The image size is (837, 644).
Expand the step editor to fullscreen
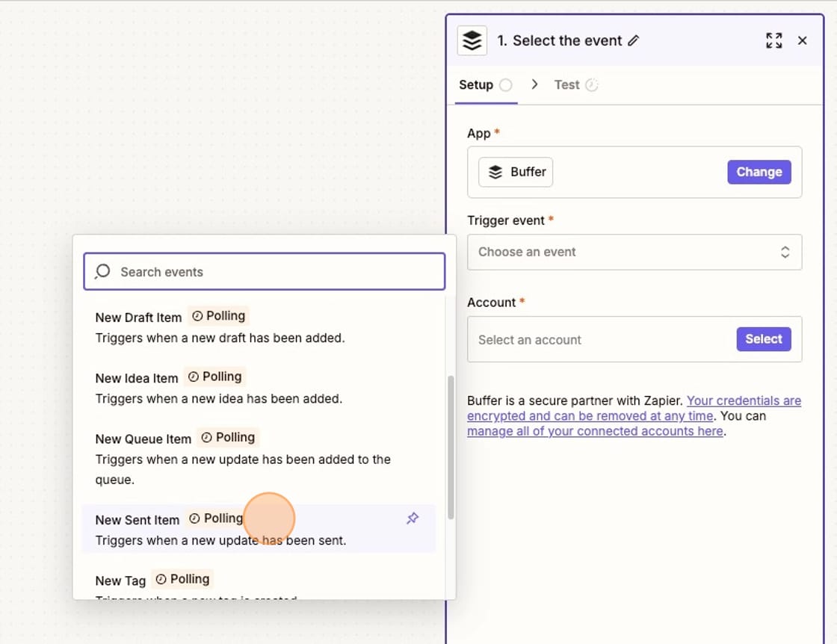[x=774, y=40]
